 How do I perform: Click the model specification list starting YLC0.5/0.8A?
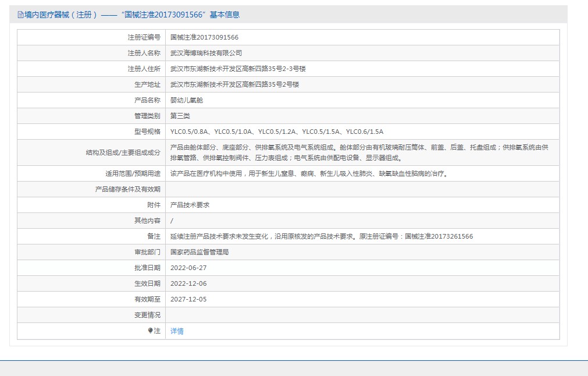[276, 132]
